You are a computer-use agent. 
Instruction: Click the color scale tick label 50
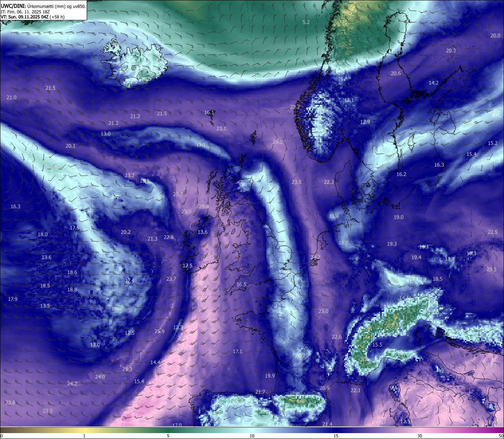[501, 436]
